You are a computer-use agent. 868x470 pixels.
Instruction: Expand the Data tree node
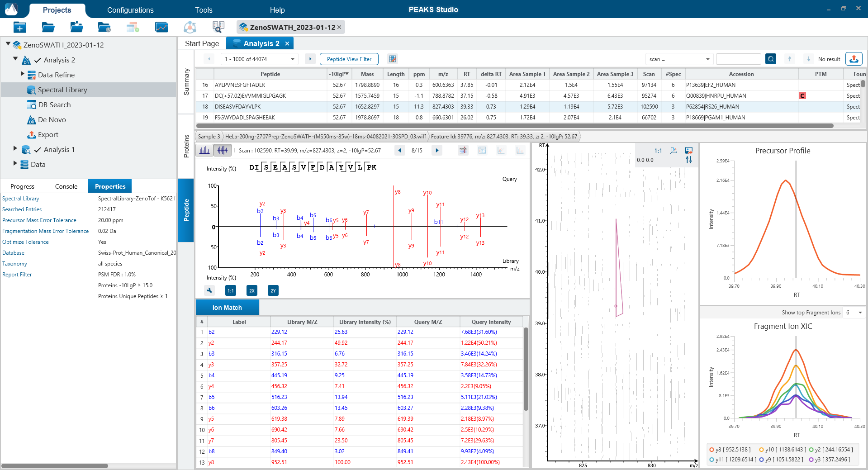point(15,163)
